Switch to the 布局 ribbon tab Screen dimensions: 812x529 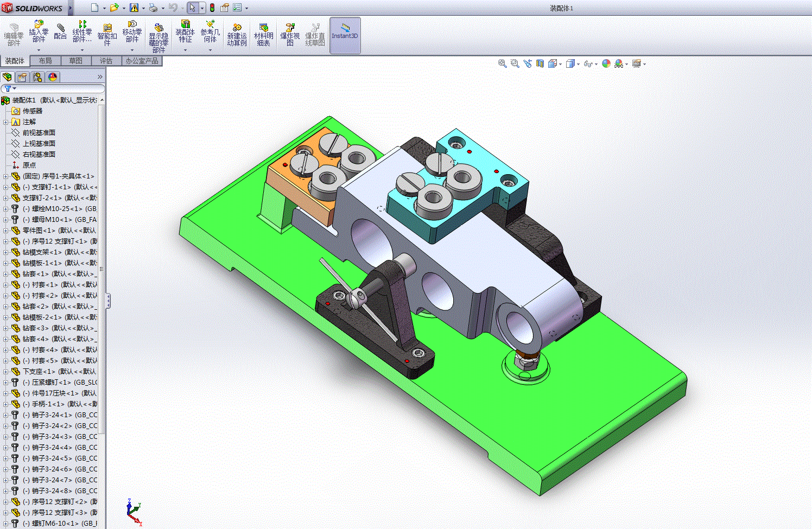pyautogui.click(x=46, y=61)
